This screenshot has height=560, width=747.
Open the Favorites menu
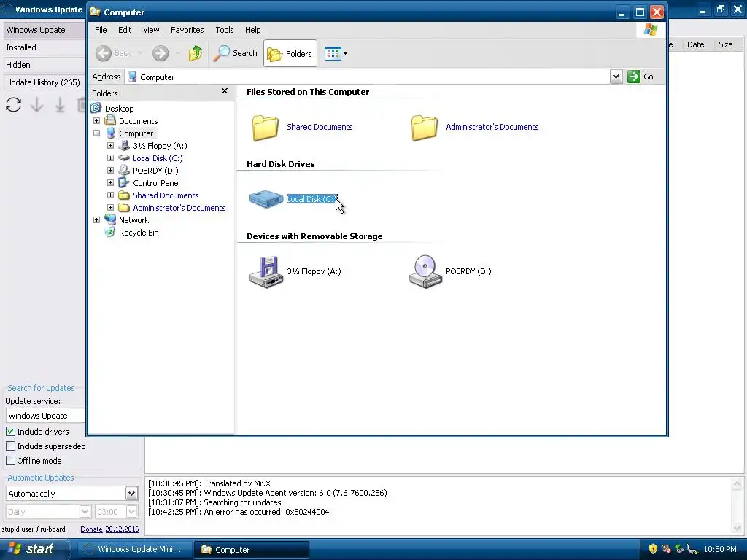[x=187, y=30]
